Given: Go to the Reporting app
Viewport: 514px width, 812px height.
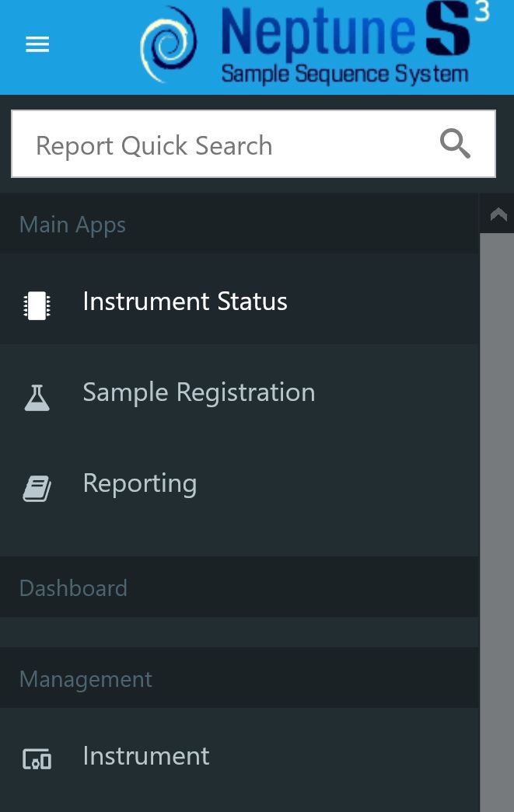Looking at the screenshot, I should pos(140,483).
